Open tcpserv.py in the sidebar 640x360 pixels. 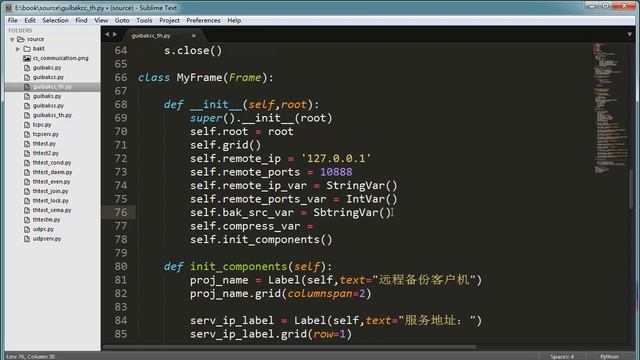46,134
